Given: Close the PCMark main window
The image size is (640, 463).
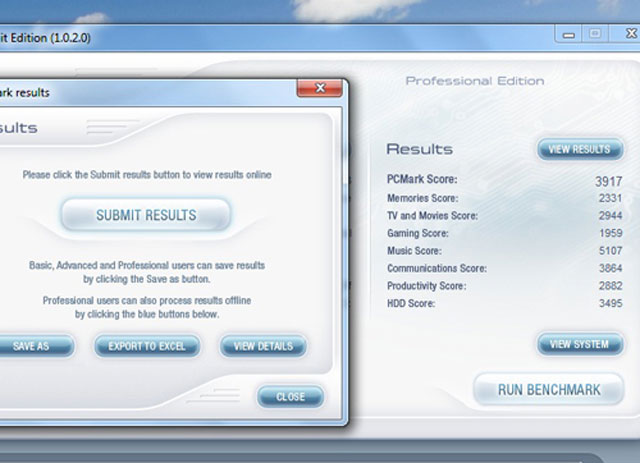Looking at the screenshot, I should point(630,33).
